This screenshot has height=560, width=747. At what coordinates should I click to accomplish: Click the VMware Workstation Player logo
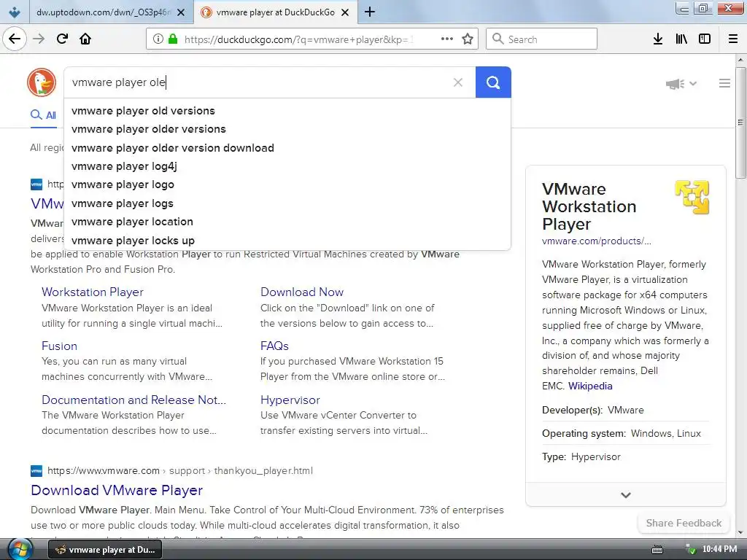click(692, 197)
